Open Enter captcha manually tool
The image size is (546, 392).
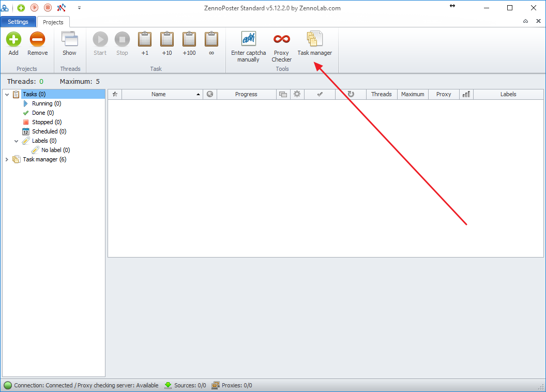(x=249, y=47)
